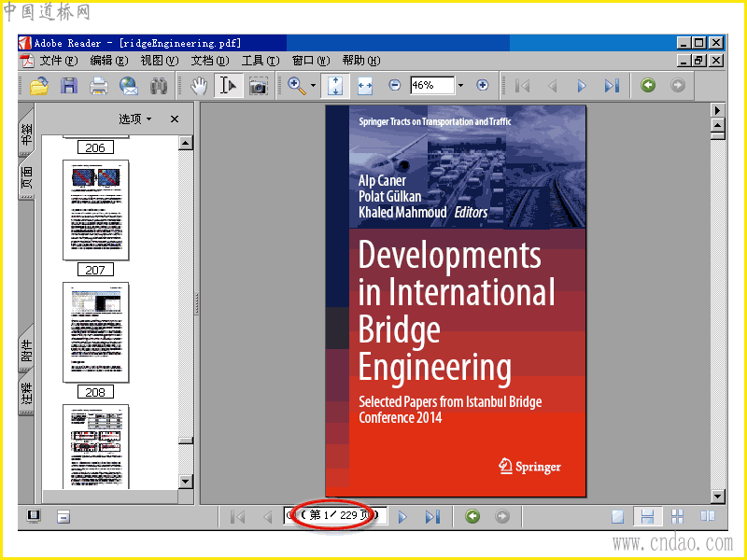This screenshot has height=560, width=747.
Task: Select the Hand tool
Action: (x=199, y=86)
